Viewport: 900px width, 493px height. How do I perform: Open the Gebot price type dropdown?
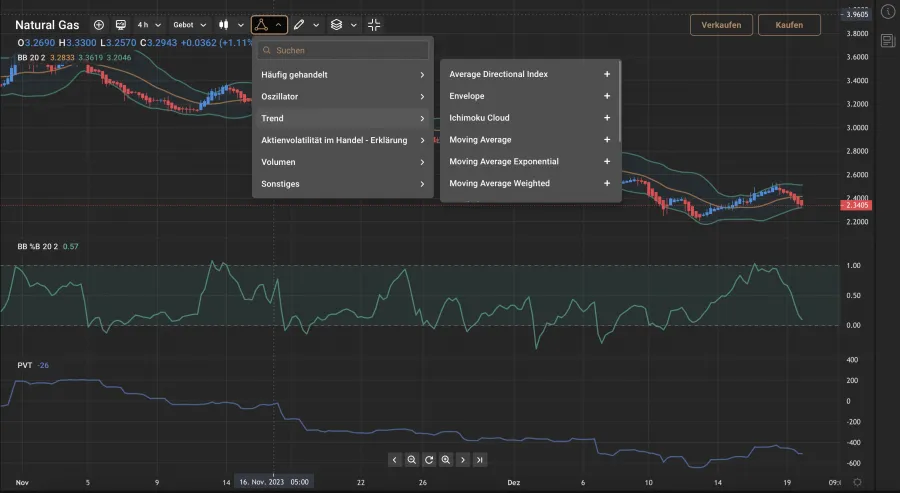point(190,25)
